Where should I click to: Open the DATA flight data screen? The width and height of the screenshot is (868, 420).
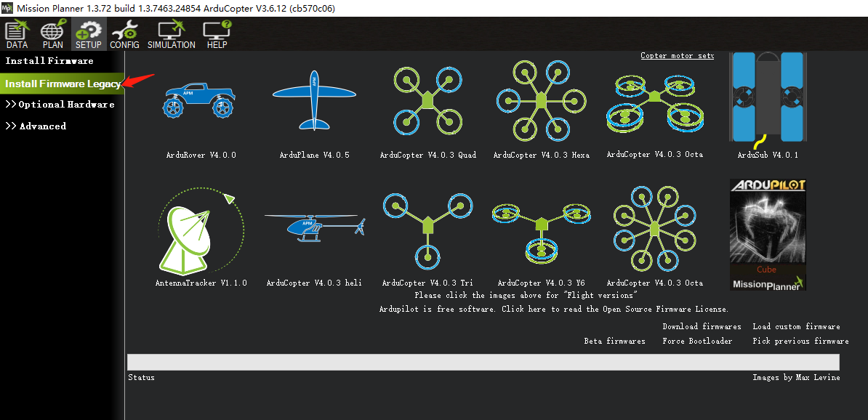pyautogui.click(x=17, y=34)
